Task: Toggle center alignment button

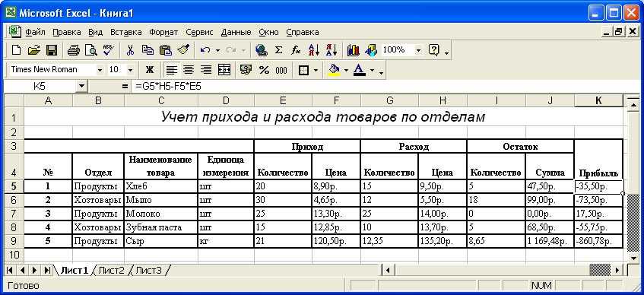Action: click(x=189, y=70)
